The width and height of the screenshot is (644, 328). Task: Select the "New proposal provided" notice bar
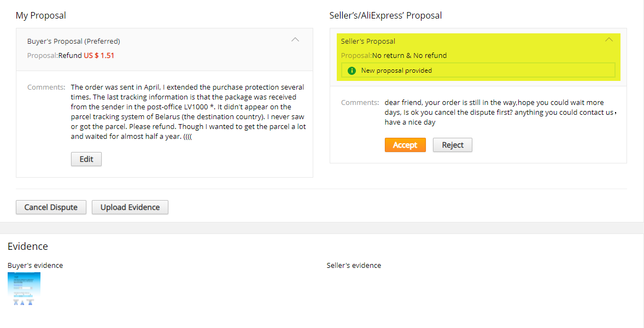click(478, 71)
